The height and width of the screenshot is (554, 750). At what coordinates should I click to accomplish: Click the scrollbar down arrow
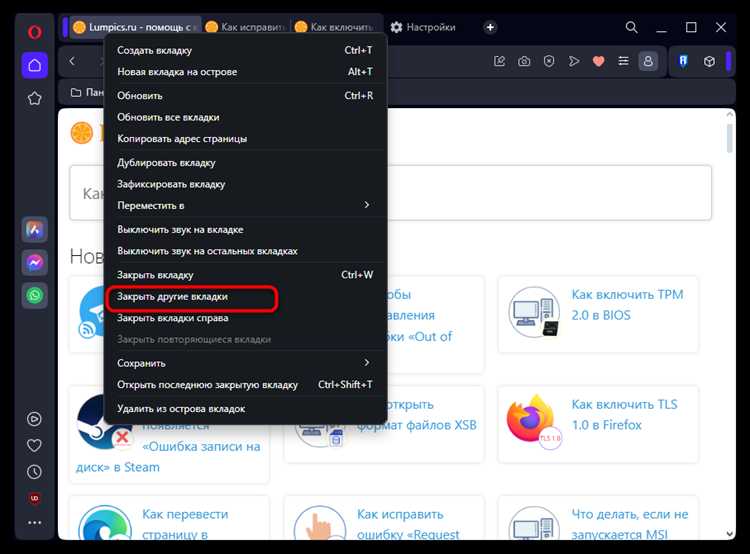(729, 533)
